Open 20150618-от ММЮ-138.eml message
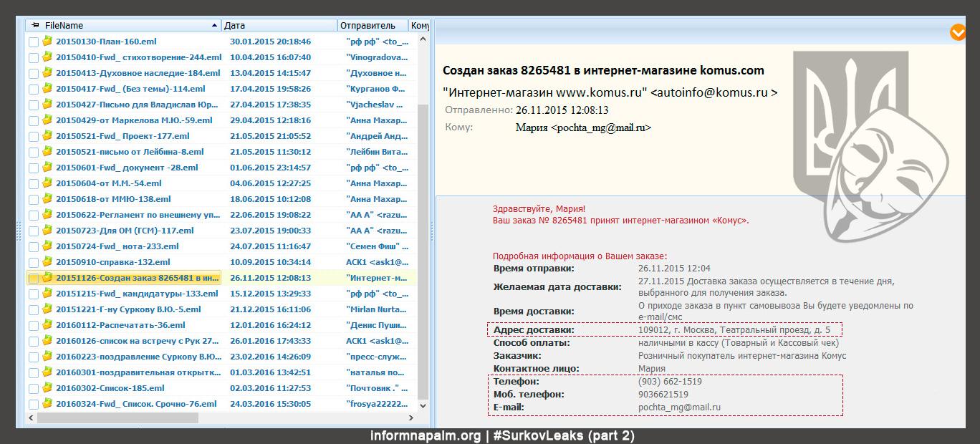 tap(113, 199)
